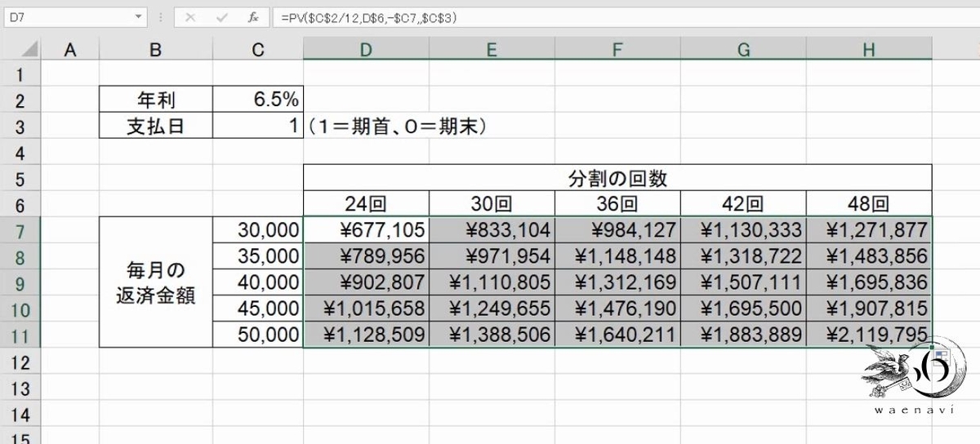Select row 4 header
This screenshot has height=444, width=980.
tap(20, 153)
